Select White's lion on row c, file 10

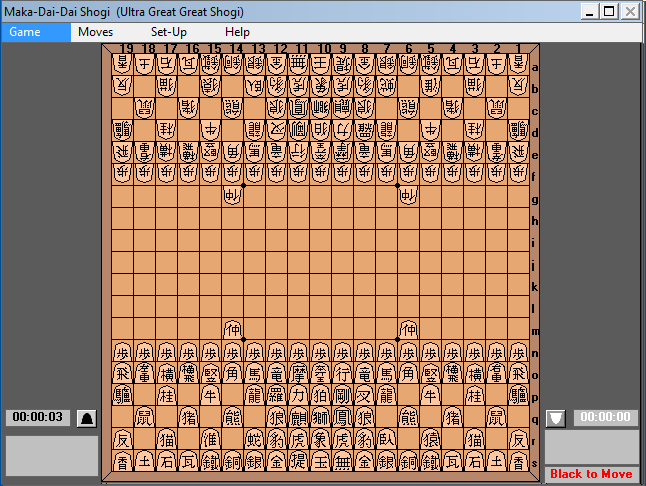(321, 108)
